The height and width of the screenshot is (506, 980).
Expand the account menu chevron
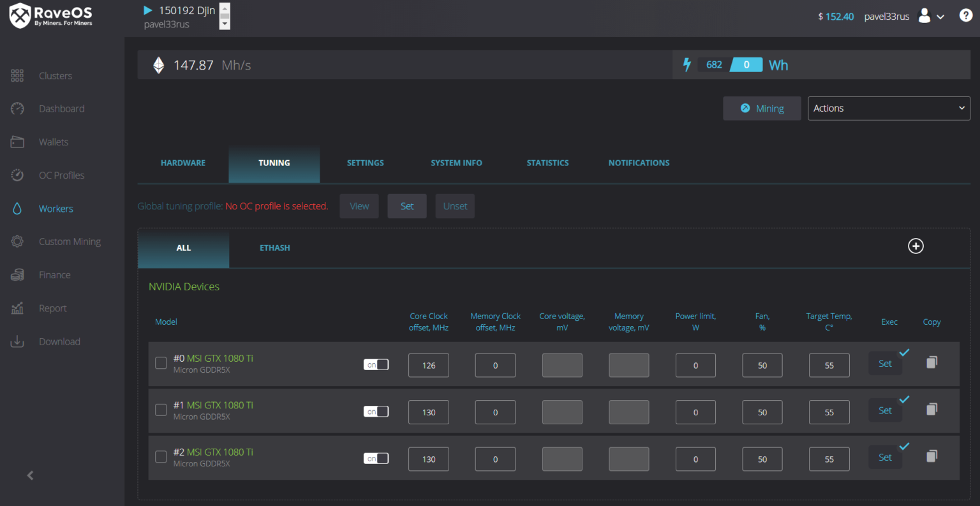tap(940, 17)
